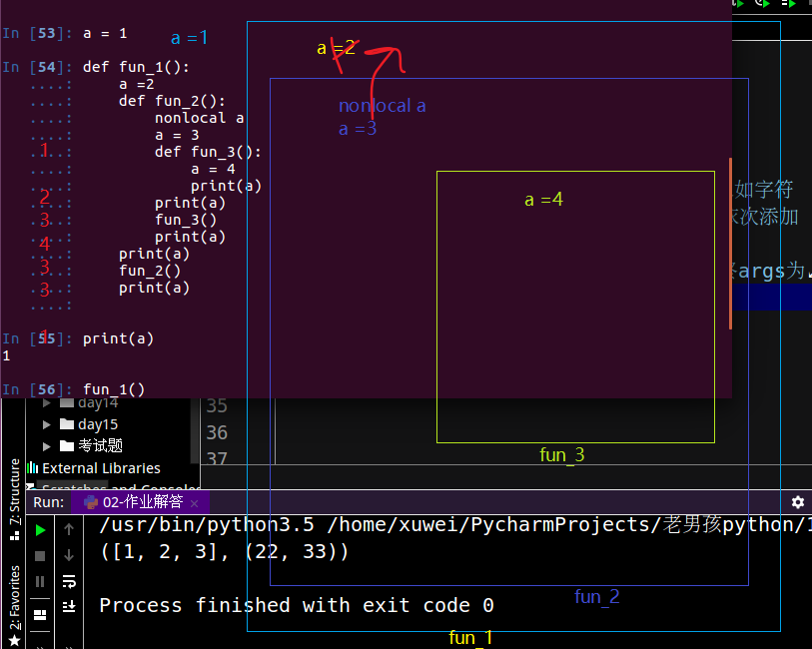The height and width of the screenshot is (649, 812).
Task: Click the print(a) input at In [55]
Action: pyautogui.click(x=118, y=338)
